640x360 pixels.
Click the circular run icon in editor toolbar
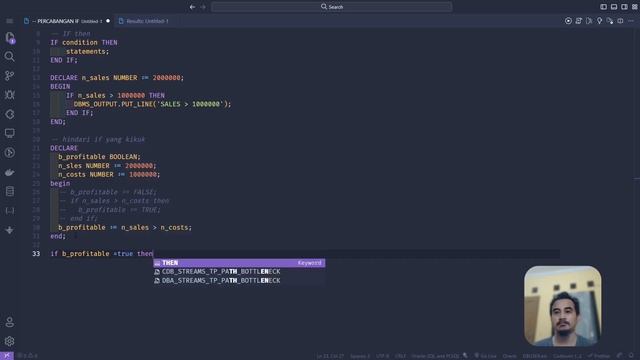tap(568, 21)
